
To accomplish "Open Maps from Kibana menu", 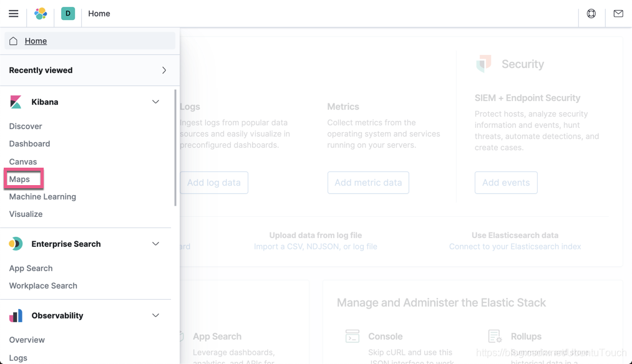I will [19, 179].
